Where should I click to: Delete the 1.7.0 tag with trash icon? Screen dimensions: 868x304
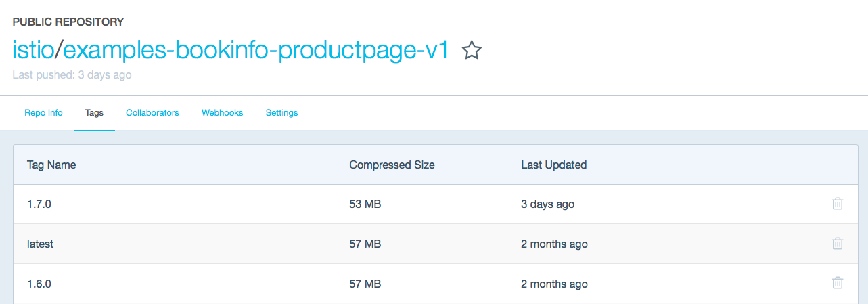(838, 204)
